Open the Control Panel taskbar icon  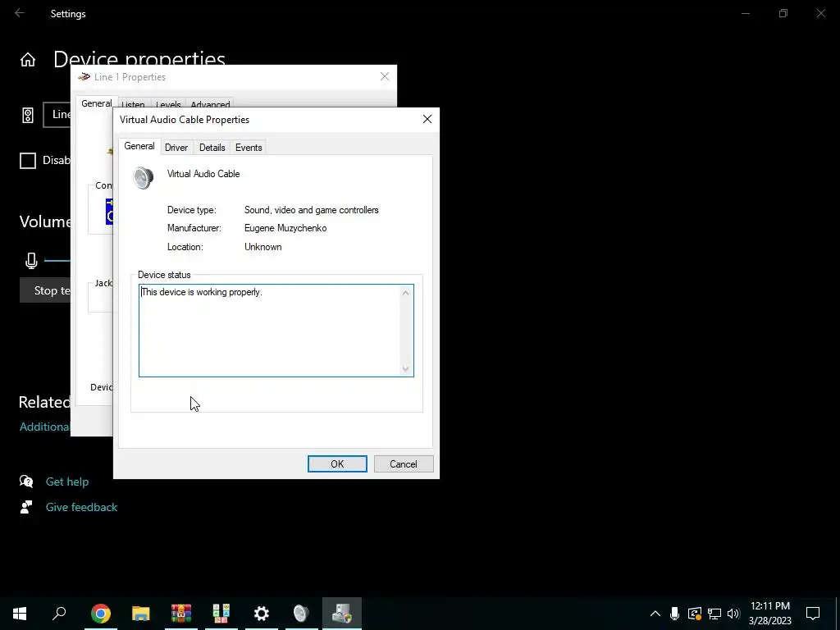click(x=221, y=614)
